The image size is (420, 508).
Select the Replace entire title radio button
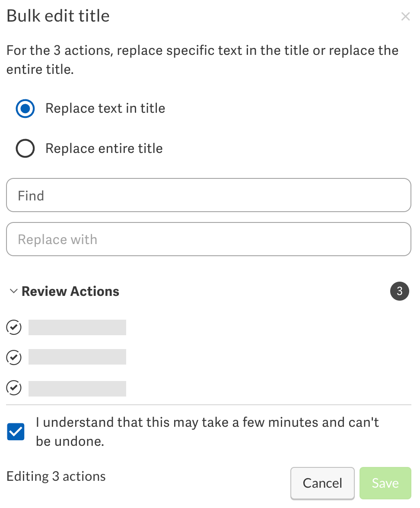click(x=25, y=149)
